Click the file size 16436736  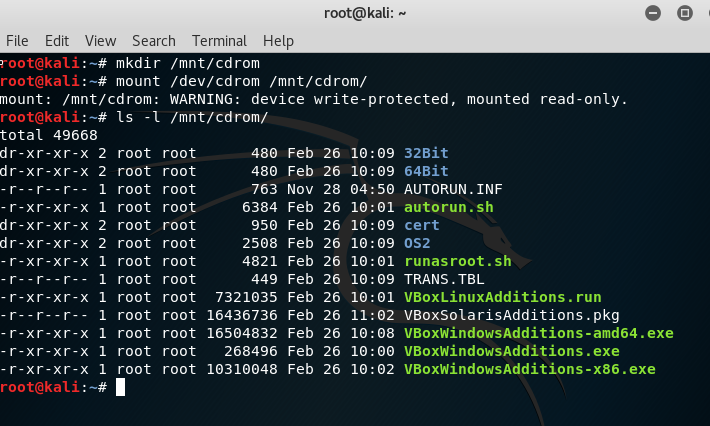click(x=242, y=315)
